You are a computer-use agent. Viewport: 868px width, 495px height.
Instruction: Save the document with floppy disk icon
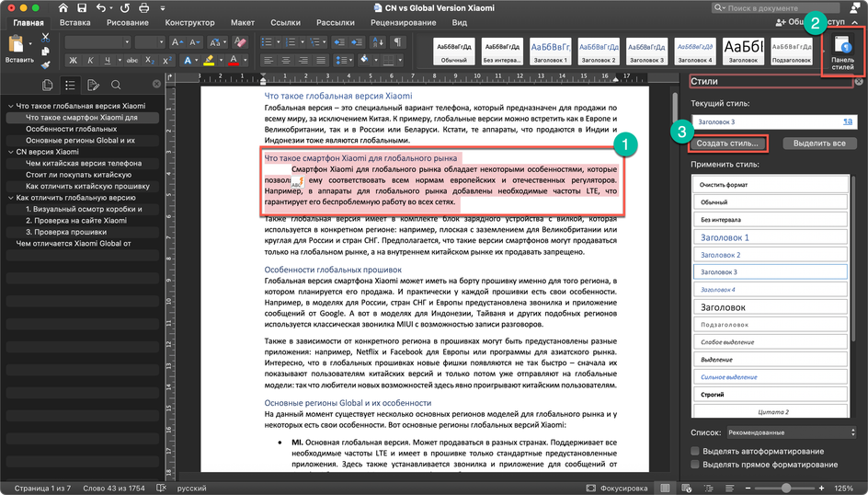pos(82,7)
